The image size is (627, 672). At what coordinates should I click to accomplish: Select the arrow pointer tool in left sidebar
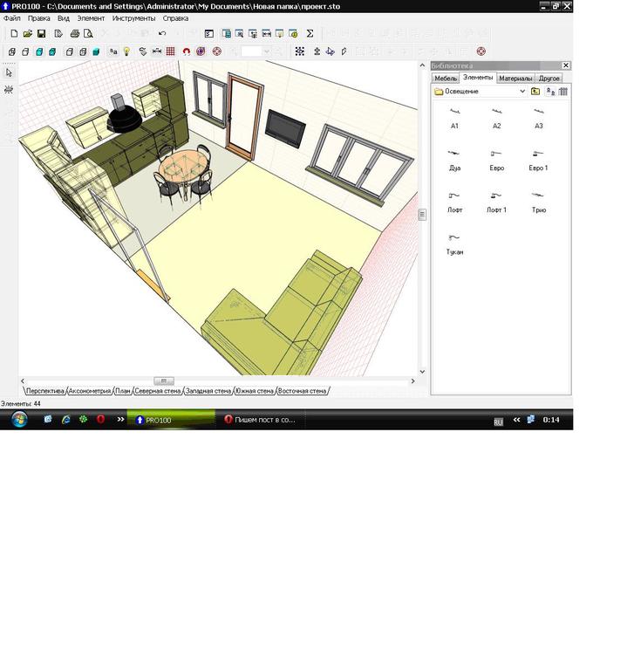[9, 72]
